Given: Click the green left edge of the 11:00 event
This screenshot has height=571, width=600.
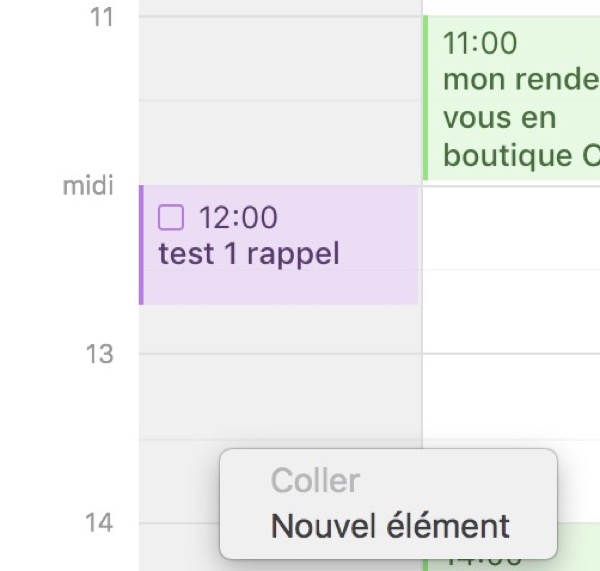Looking at the screenshot, I should (x=426, y=98).
